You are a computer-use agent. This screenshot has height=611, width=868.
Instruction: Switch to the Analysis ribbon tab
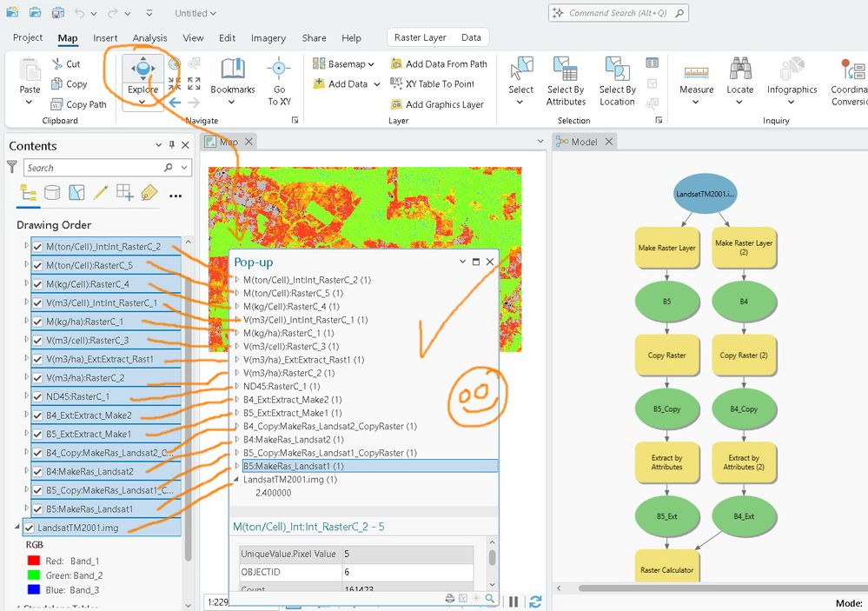tap(149, 37)
